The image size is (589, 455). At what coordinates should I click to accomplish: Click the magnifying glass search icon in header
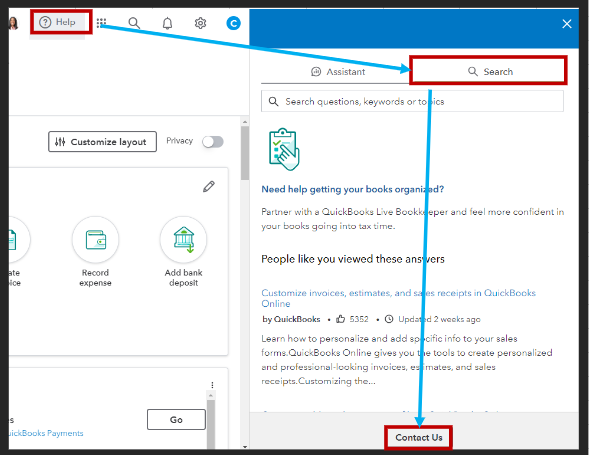134,23
